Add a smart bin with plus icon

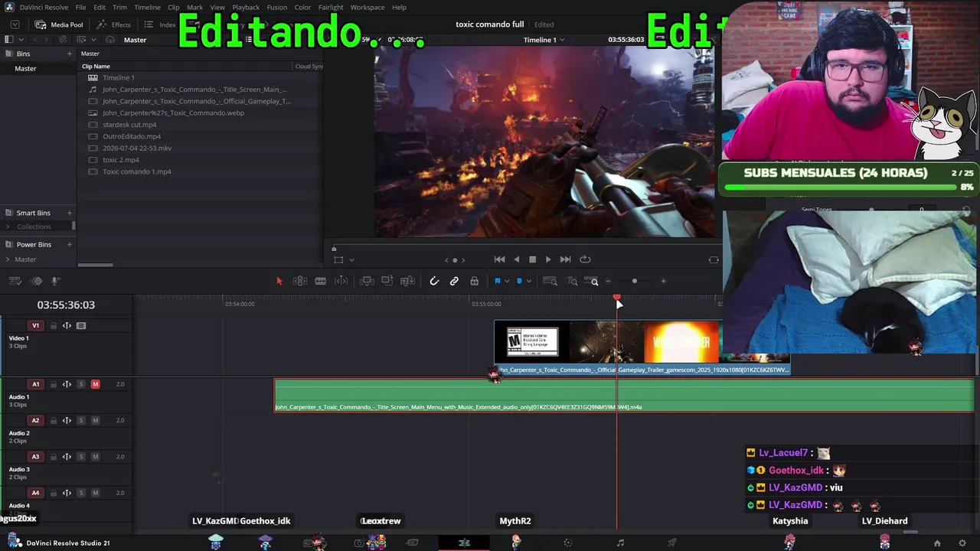coord(70,213)
